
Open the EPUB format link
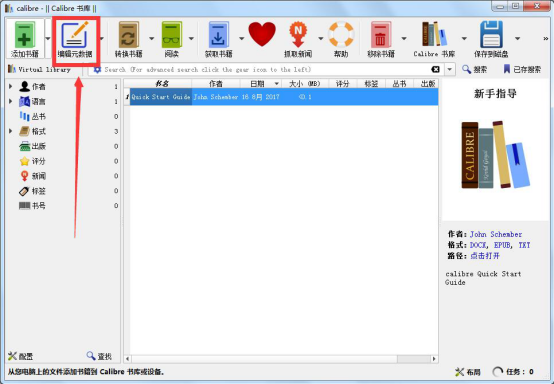tap(502, 245)
